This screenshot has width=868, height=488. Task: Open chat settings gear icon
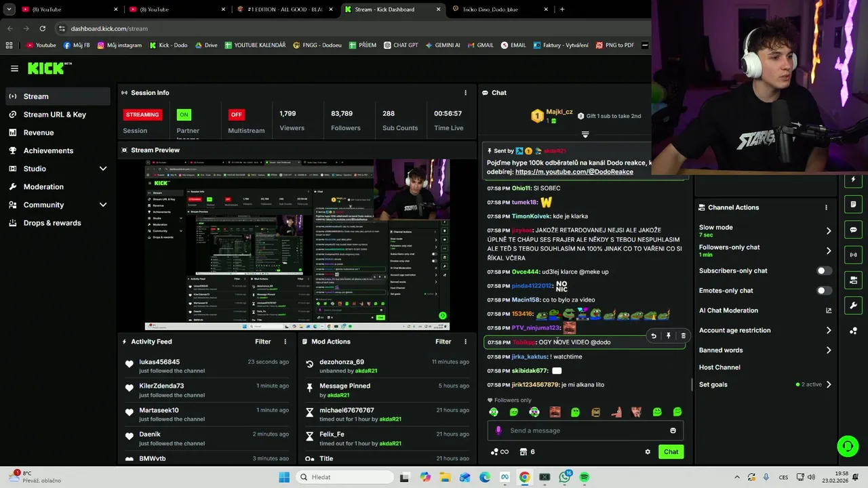[x=648, y=452]
